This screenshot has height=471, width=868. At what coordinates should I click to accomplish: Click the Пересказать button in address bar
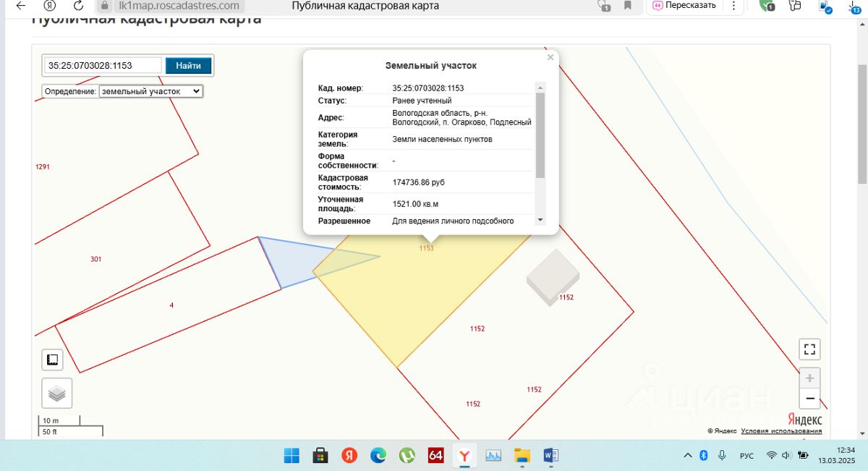pos(684,5)
